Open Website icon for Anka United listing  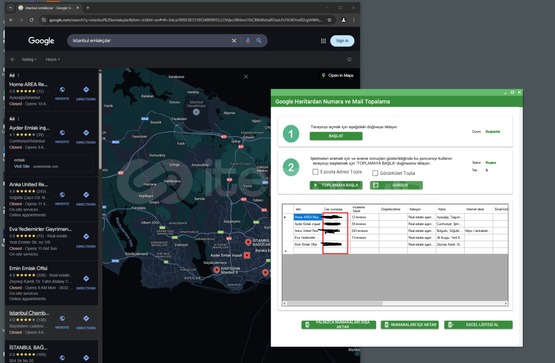pyautogui.click(x=62, y=195)
